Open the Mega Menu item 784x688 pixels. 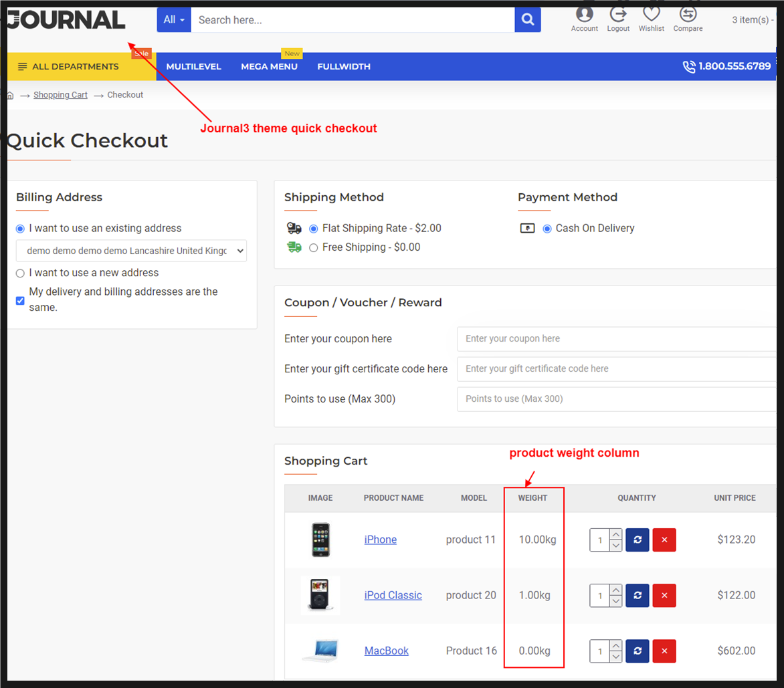[x=269, y=67]
